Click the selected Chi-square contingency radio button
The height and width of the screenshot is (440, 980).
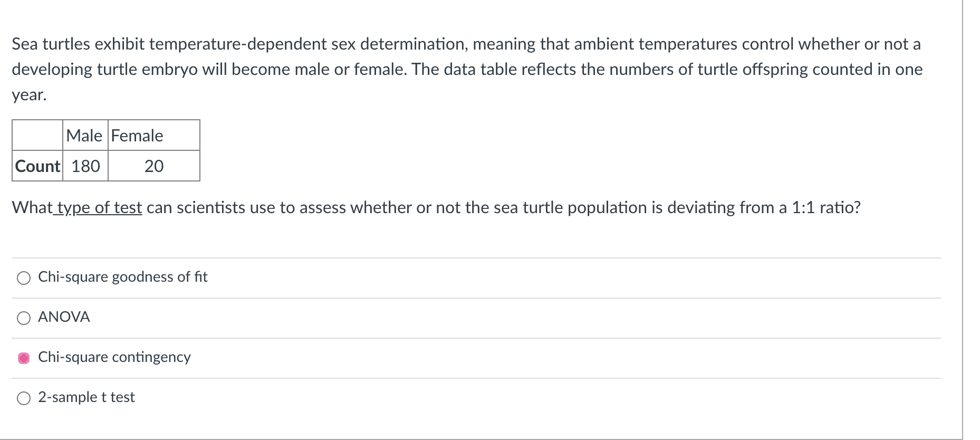(24, 358)
